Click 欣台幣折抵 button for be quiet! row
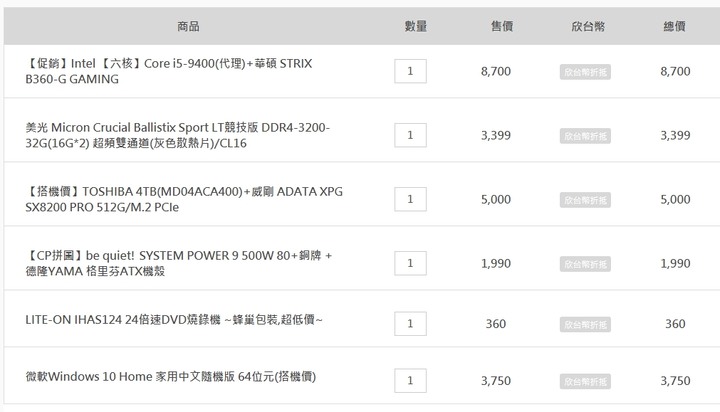The image size is (720, 412). coord(585,264)
